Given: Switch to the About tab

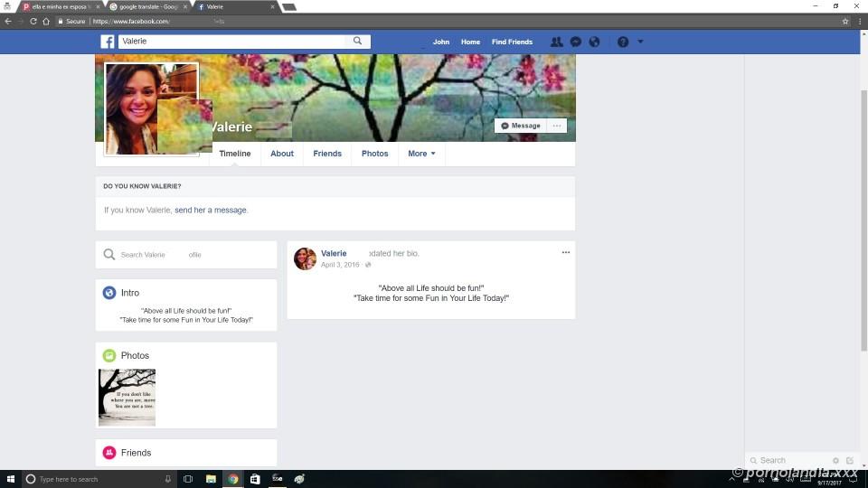Looking at the screenshot, I should coord(282,154).
